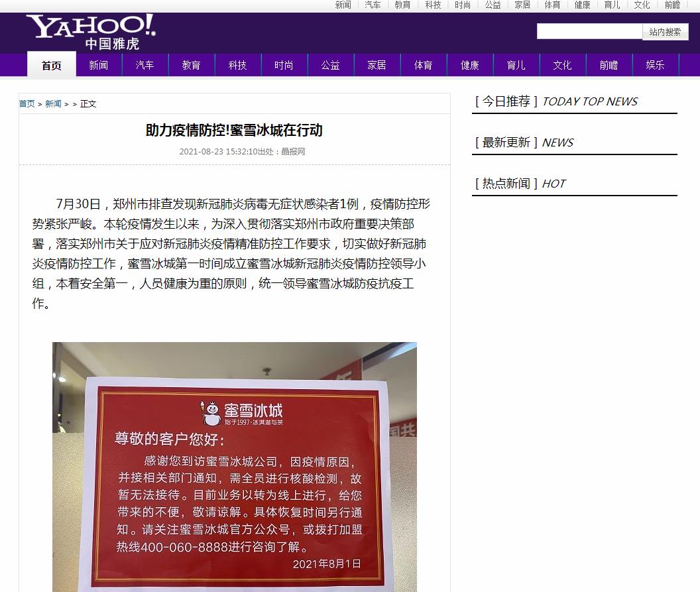Open 育儿 in the purple navigation bar
Screen dimensions: 700x592
516,65
